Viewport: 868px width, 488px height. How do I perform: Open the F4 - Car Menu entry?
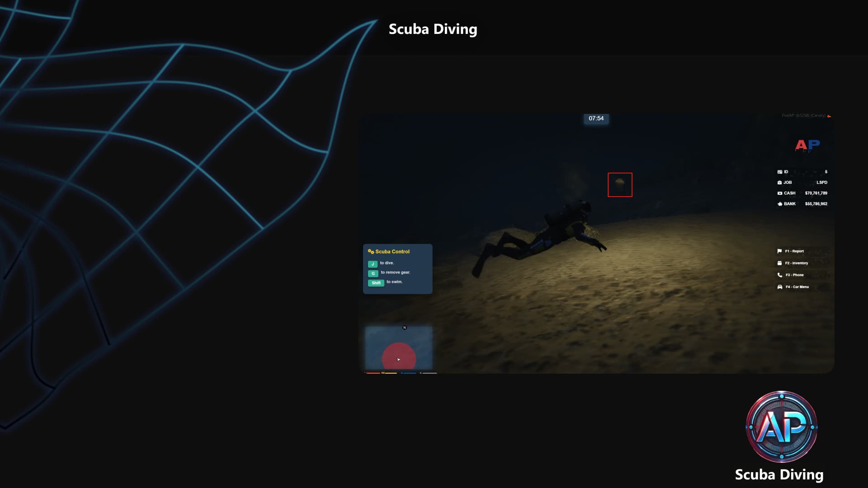[x=797, y=287]
